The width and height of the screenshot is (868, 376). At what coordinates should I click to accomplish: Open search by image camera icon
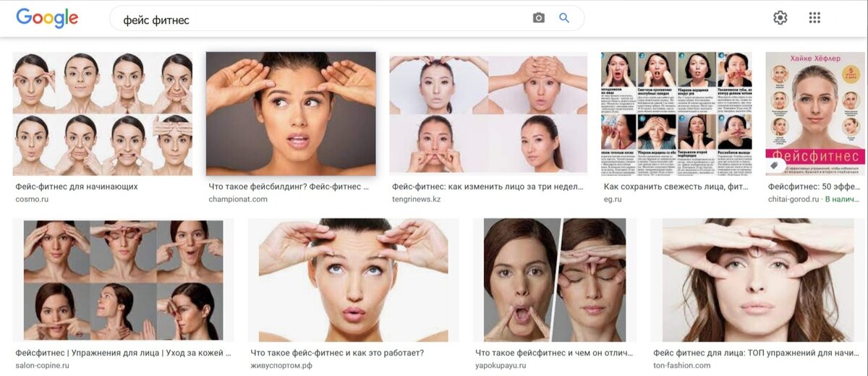coord(538,18)
